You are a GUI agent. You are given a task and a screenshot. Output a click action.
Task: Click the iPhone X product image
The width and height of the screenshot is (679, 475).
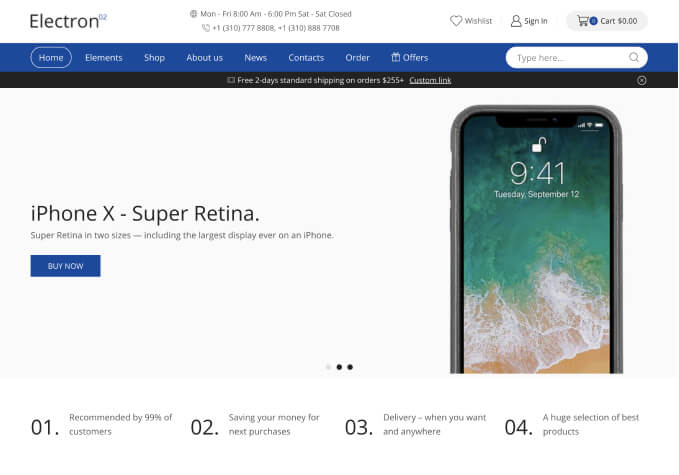tap(537, 239)
